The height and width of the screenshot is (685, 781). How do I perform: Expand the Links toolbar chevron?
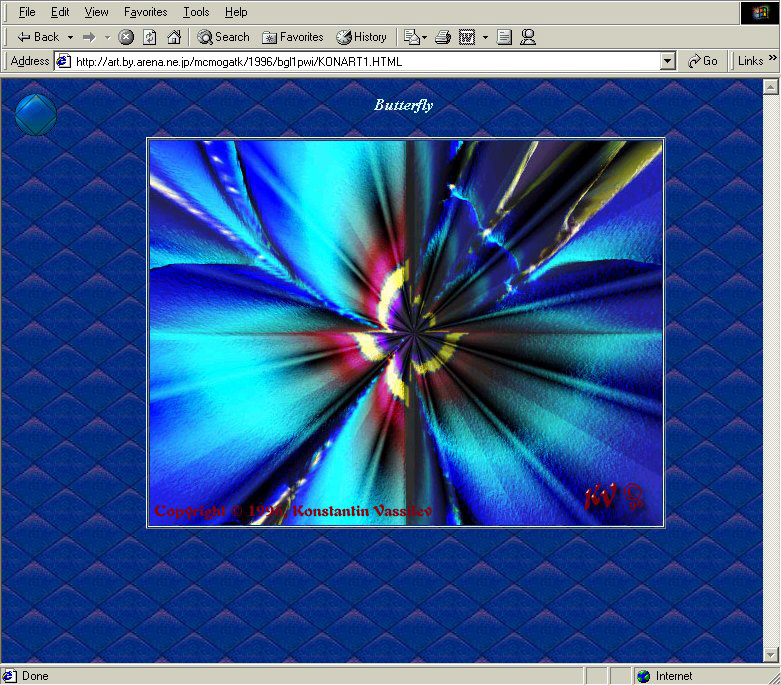tap(772, 58)
